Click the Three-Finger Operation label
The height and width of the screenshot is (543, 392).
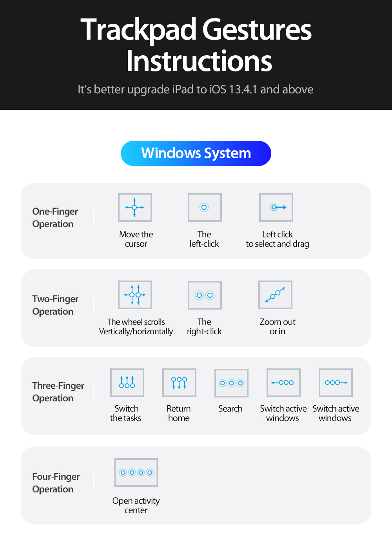pos(58,392)
